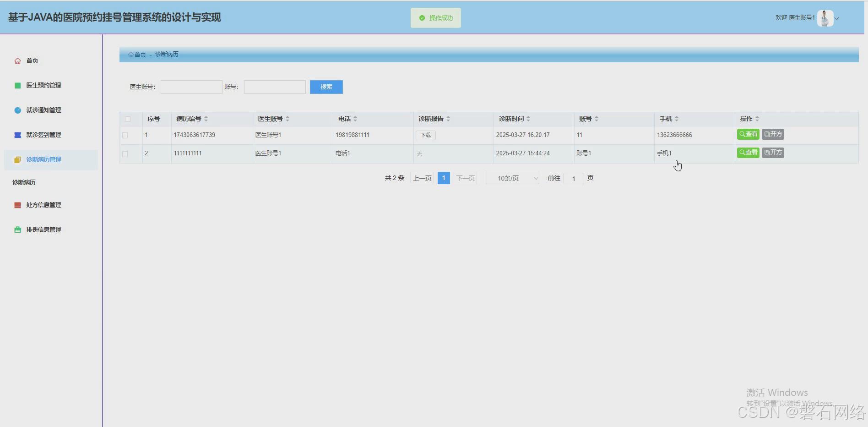This screenshot has height=427, width=868.
Task: Sort by 电话 column arrows
Action: [355, 119]
